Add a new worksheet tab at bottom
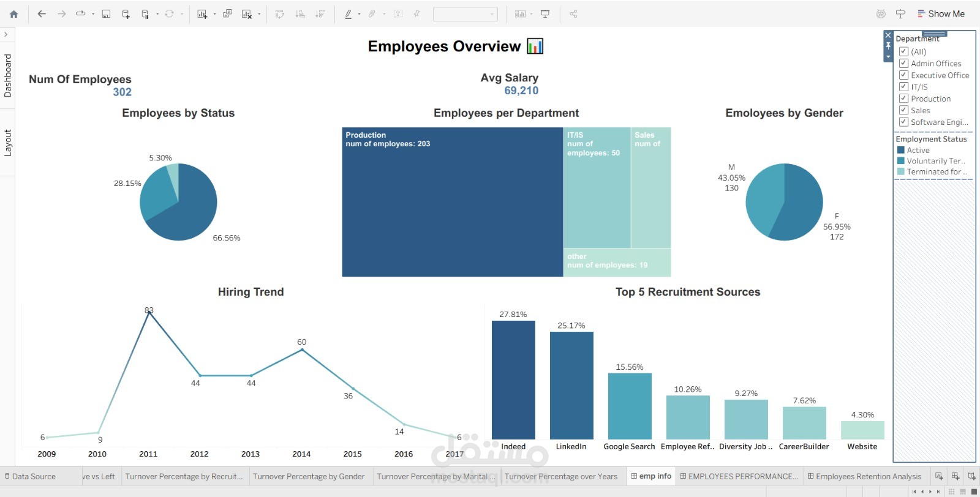This screenshot has height=497, width=980. click(939, 476)
